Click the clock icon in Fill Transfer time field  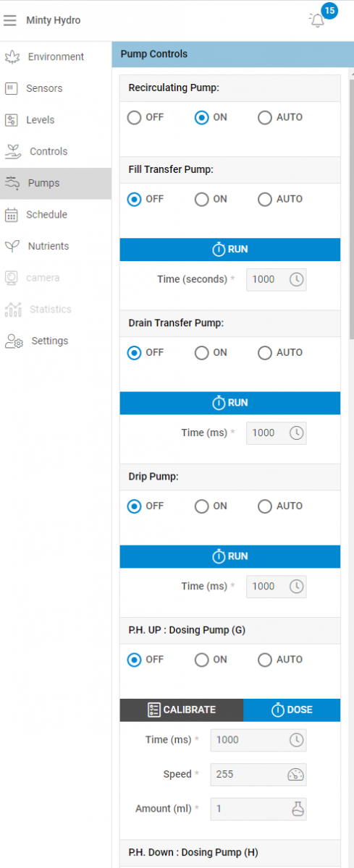coord(296,279)
